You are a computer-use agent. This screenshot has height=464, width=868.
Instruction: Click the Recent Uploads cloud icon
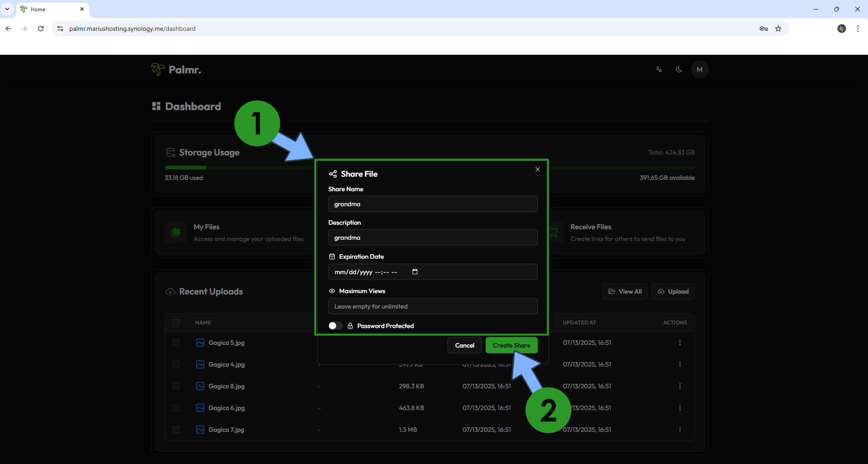tap(170, 292)
